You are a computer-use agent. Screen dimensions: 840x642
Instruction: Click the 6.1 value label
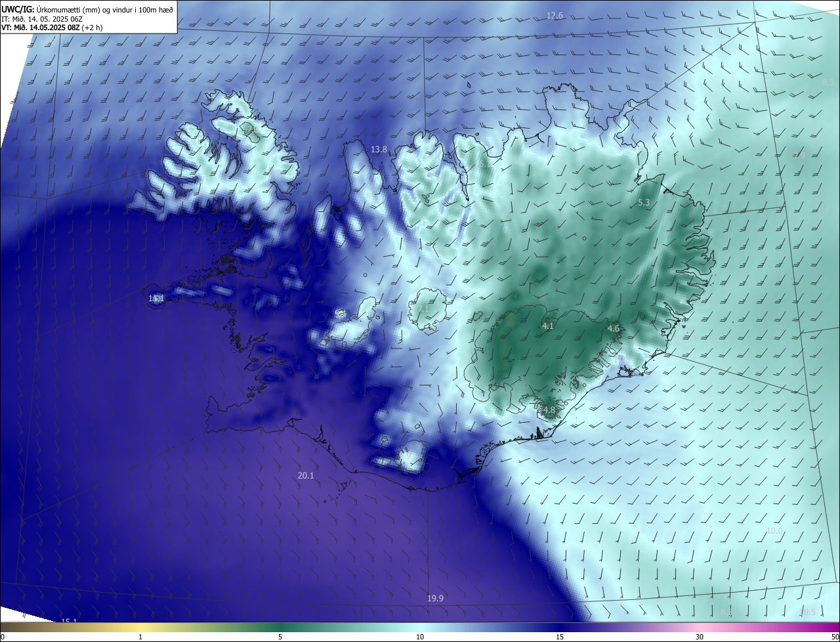[x=484, y=164]
